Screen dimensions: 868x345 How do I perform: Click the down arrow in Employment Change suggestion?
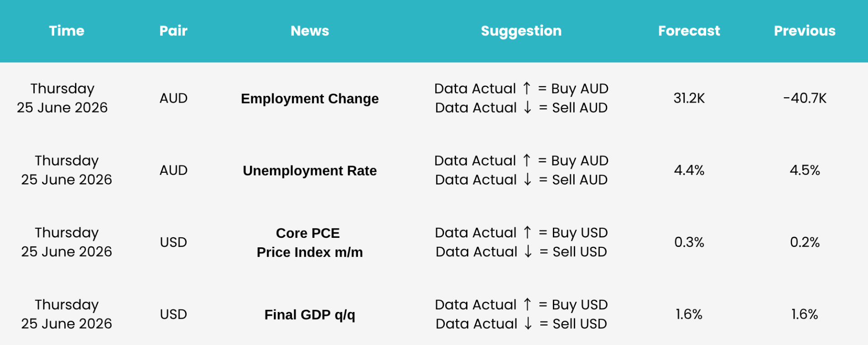(x=528, y=108)
